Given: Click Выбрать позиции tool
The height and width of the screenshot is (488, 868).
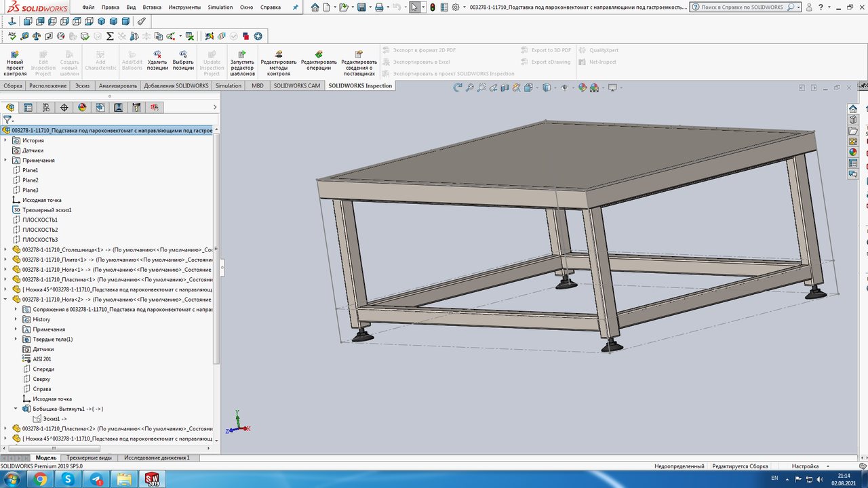Looking at the screenshot, I should click(183, 60).
